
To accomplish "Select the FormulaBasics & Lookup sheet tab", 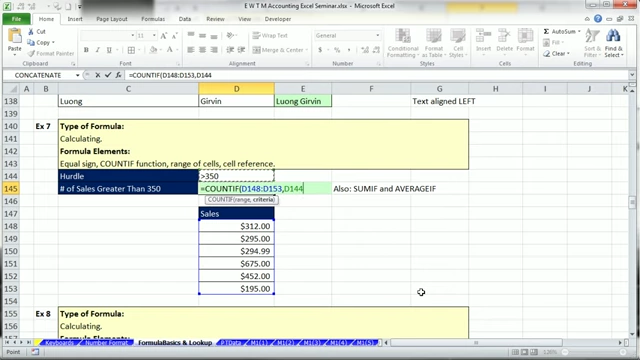I will pyautogui.click(x=175, y=342).
